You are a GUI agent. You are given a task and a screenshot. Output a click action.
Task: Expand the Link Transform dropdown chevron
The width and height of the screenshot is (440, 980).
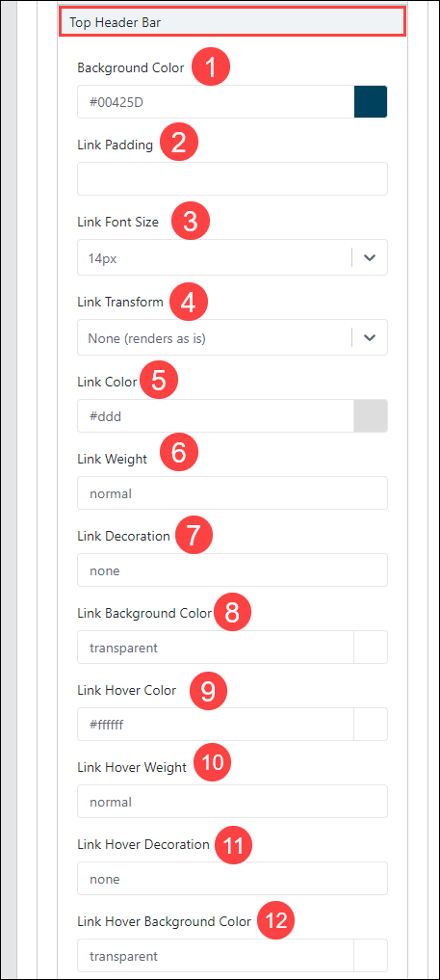[x=370, y=337]
